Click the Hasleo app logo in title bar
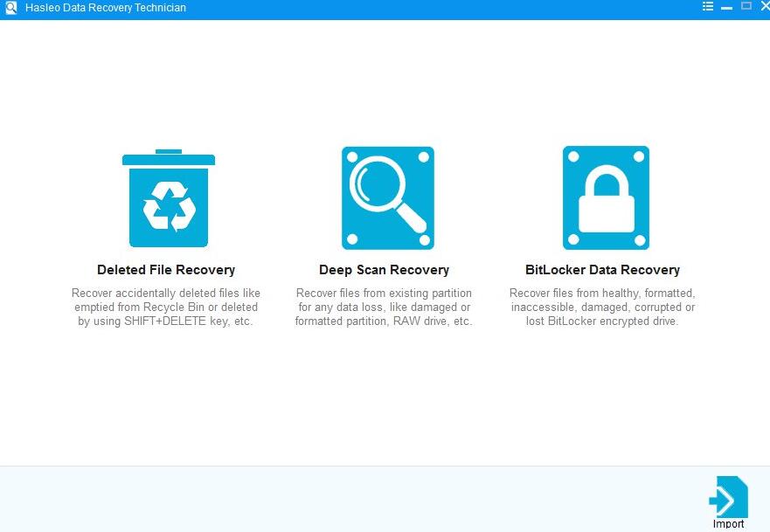This screenshot has width=770, height=532. click(10, 7)
